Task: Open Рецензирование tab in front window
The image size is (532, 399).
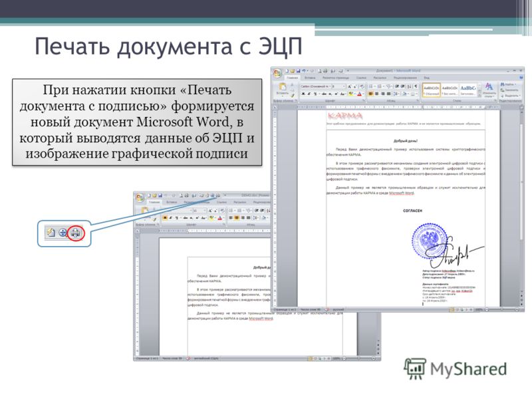Action: point(406,78)
